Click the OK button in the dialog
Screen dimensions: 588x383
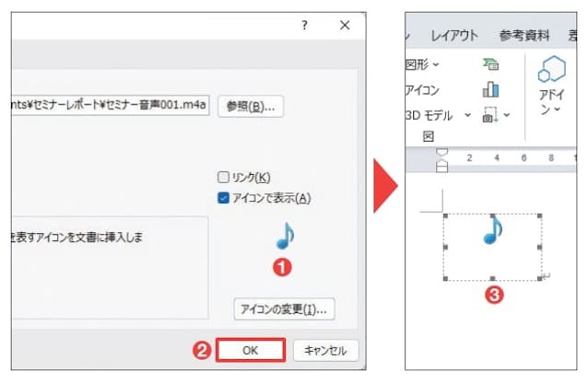coord(251,351)
